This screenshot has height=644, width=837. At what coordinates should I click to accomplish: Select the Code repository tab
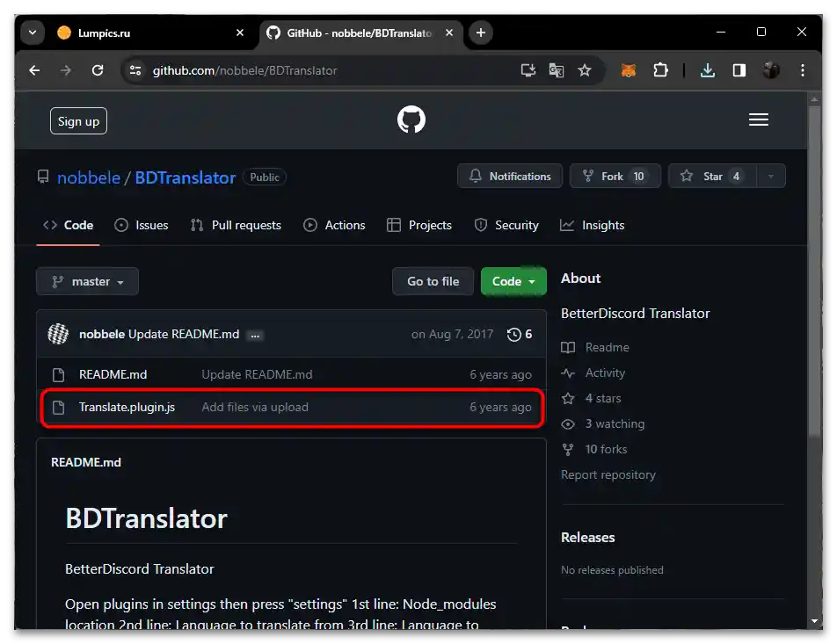[x=68, y=225]
